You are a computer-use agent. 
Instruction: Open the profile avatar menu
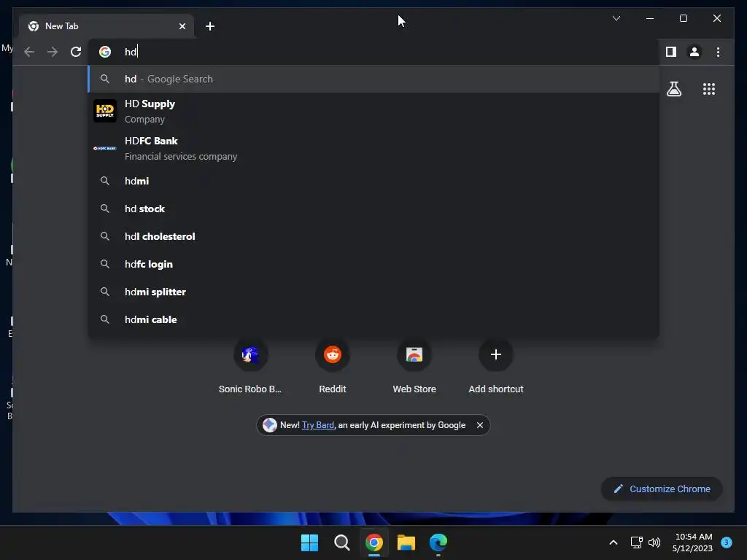pos(694,52)
